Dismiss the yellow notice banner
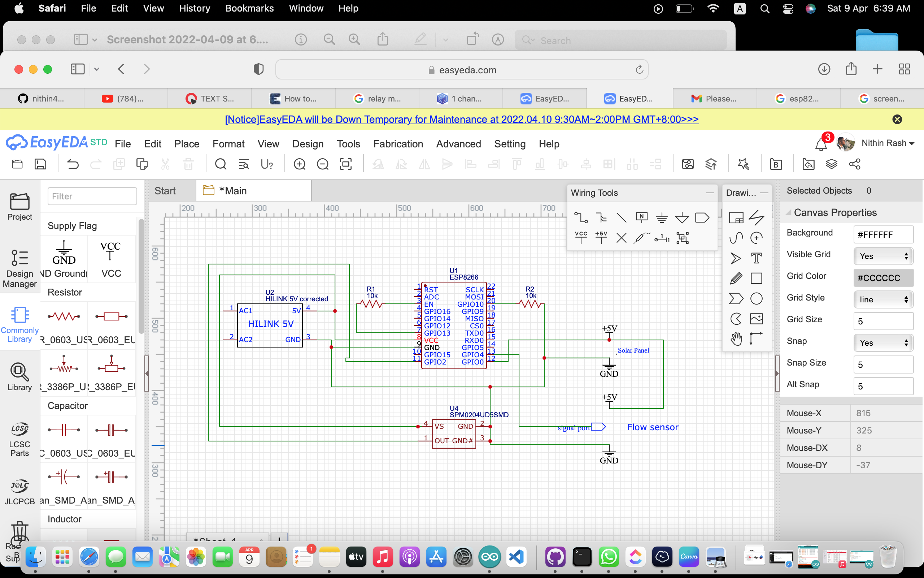 (897, 120)
